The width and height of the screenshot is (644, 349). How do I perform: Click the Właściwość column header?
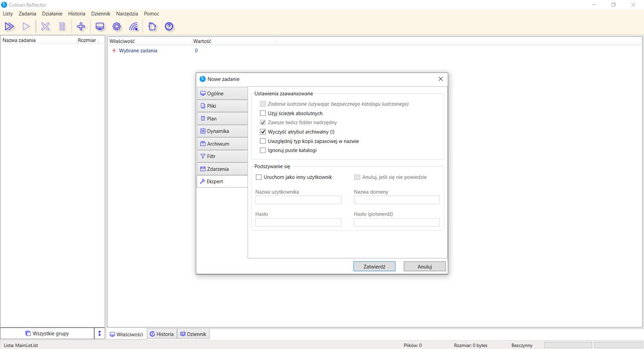(149, 41)
